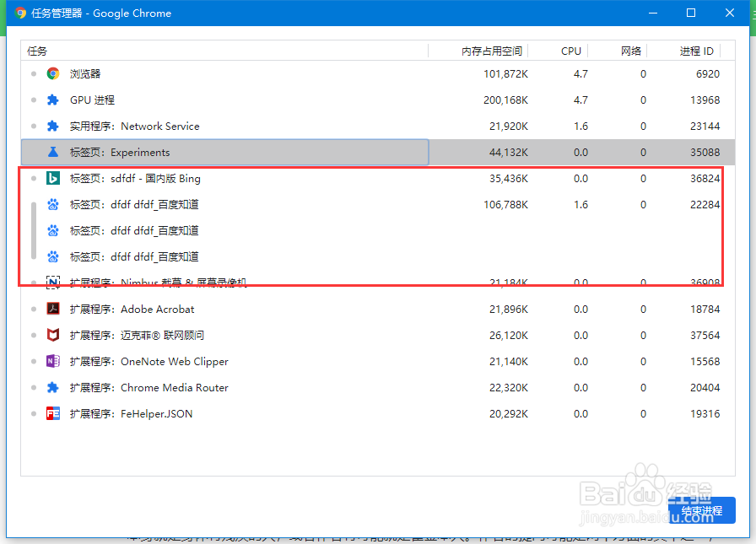This screenshot has width=756, height=544.
Task: Click process ID 19316
Action: pyautogui.click(x=705, y=413)
